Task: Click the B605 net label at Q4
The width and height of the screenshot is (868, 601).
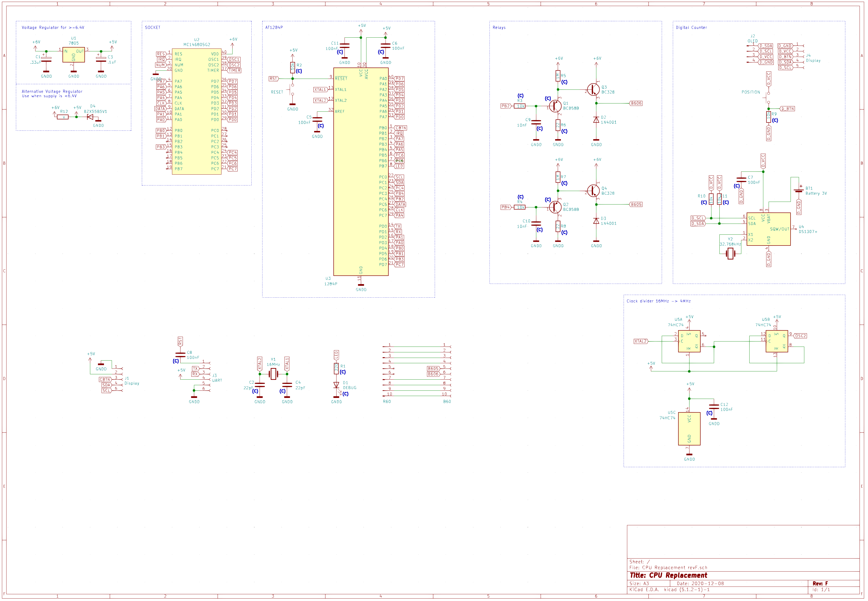Action: tap(636, 205)
